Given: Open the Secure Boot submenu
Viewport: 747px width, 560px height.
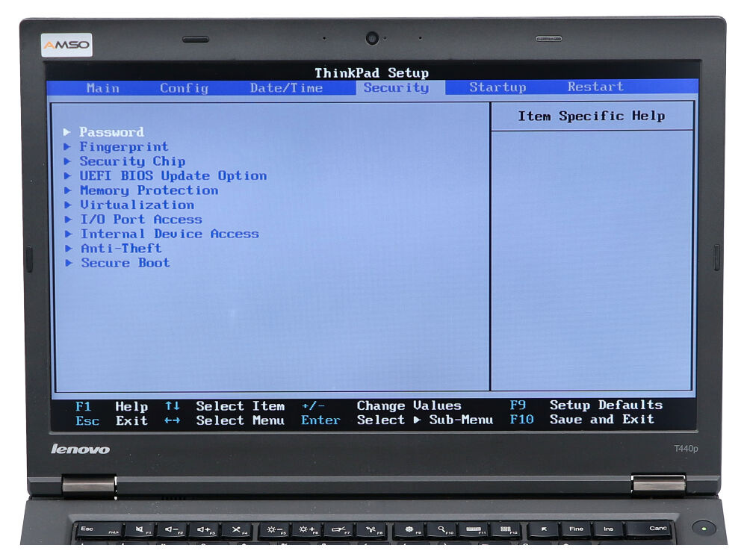Looking at the screenshot, I should click(125, 263).
